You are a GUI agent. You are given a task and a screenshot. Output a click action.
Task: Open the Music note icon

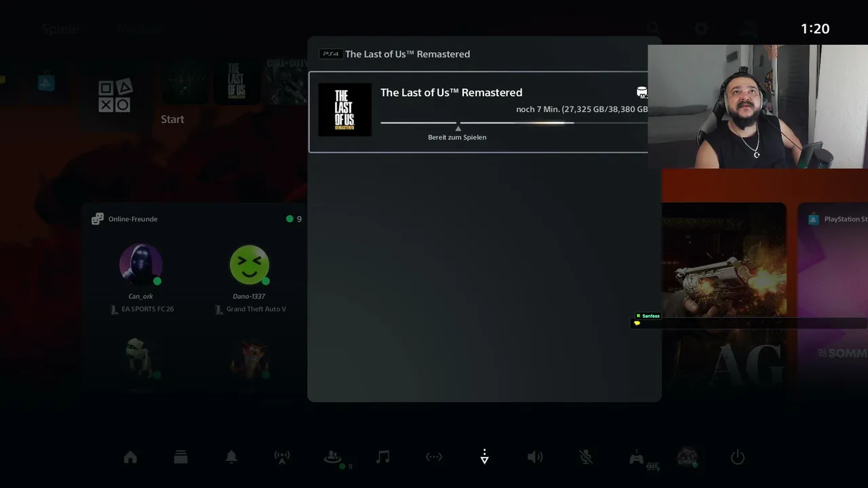(383, 457)
